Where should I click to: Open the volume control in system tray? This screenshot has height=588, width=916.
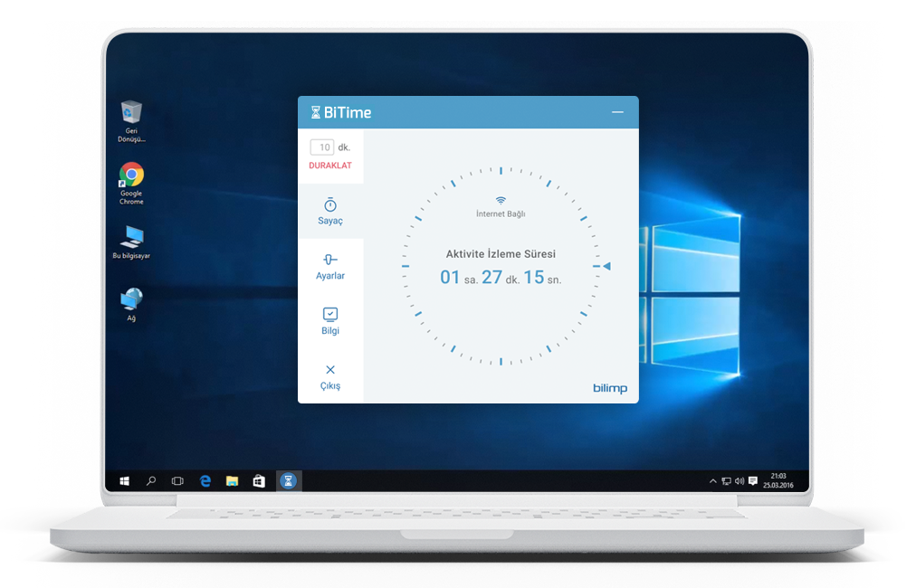[739, 481]
